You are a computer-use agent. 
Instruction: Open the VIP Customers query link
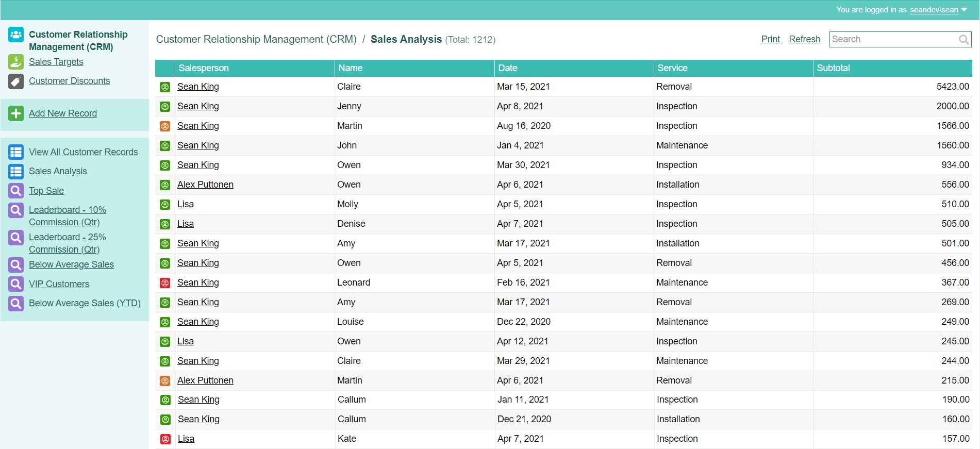[59, 284]
